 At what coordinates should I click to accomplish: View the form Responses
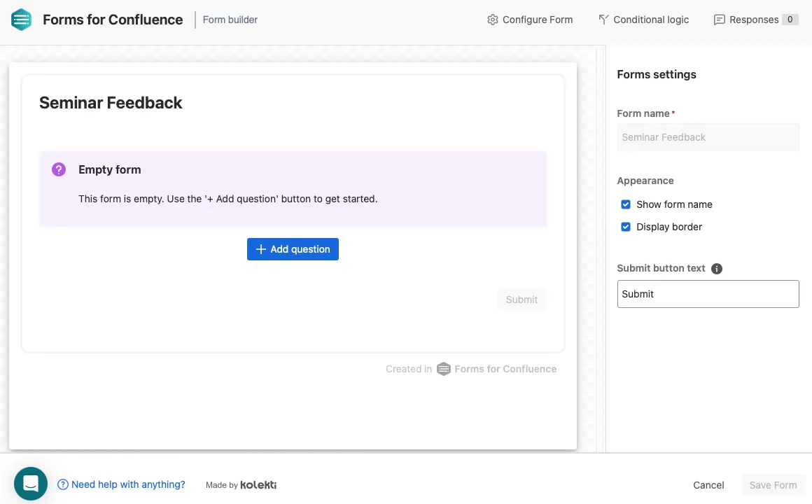(755, 20)
